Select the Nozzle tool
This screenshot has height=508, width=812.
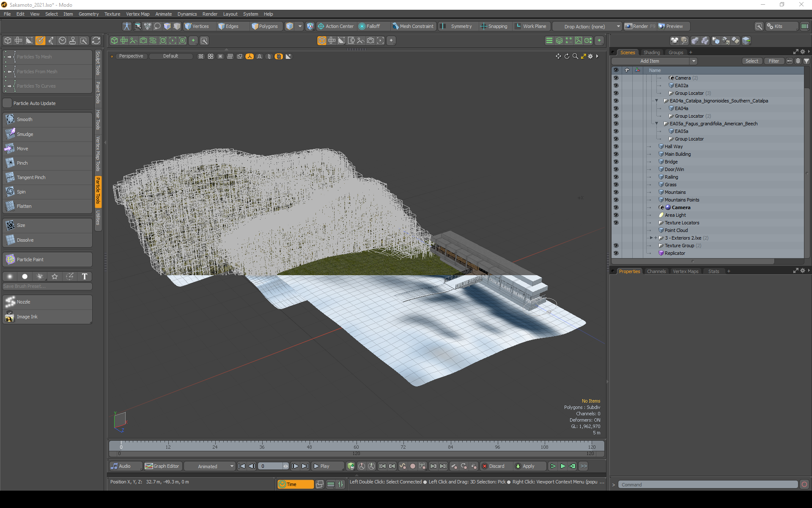pyautogui.click(x=23, y=302)
